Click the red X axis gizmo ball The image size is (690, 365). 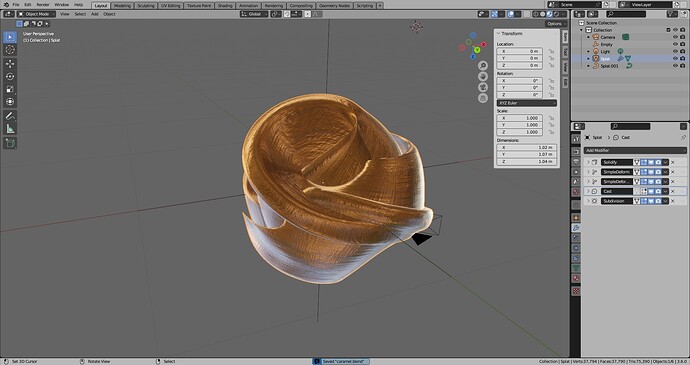click(483, 44)
